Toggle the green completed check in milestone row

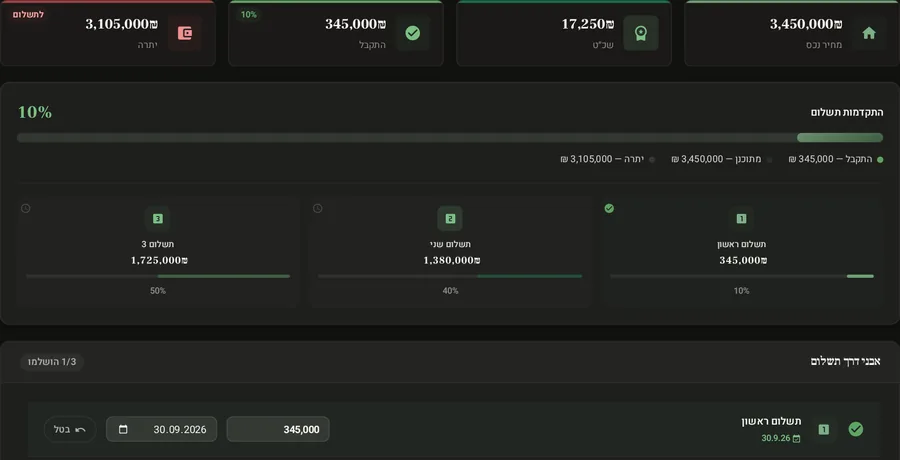pos(856,429)
